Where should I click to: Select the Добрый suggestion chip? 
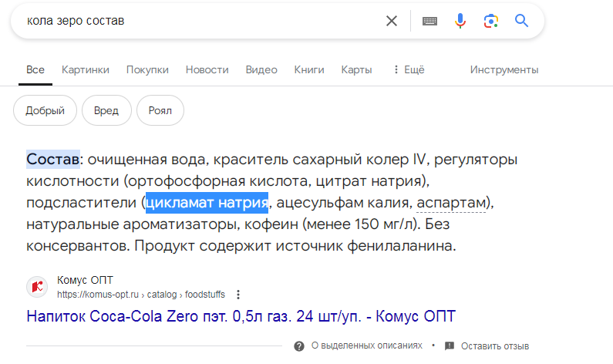45,110
